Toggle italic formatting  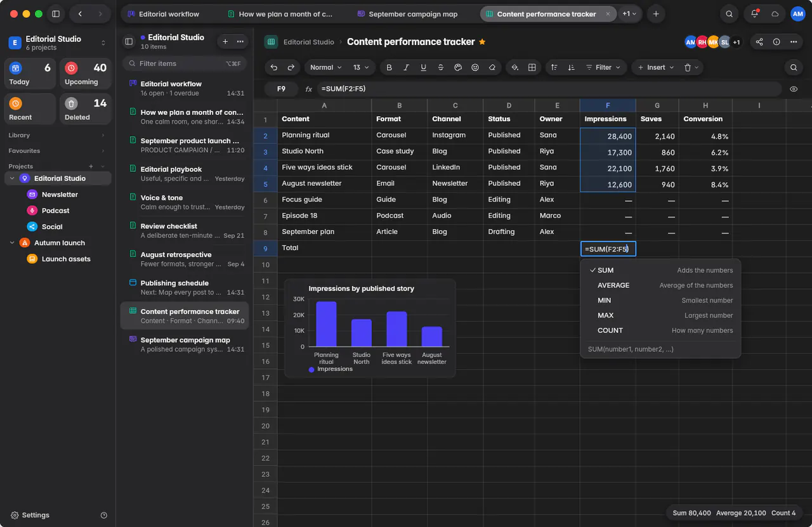coord(406,67)
